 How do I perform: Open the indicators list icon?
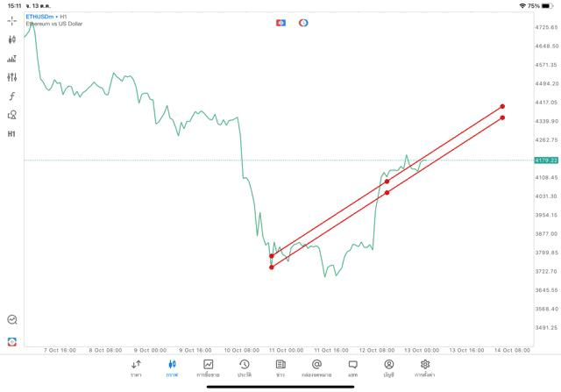pos(11,59)
